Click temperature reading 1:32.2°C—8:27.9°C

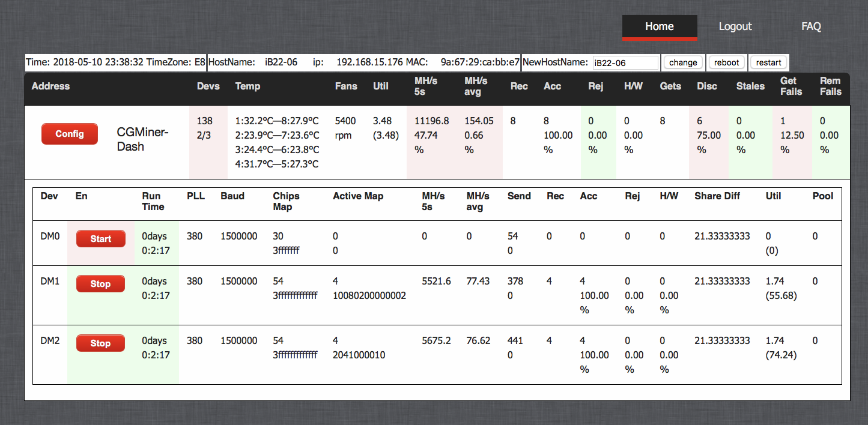click(277, 121)
